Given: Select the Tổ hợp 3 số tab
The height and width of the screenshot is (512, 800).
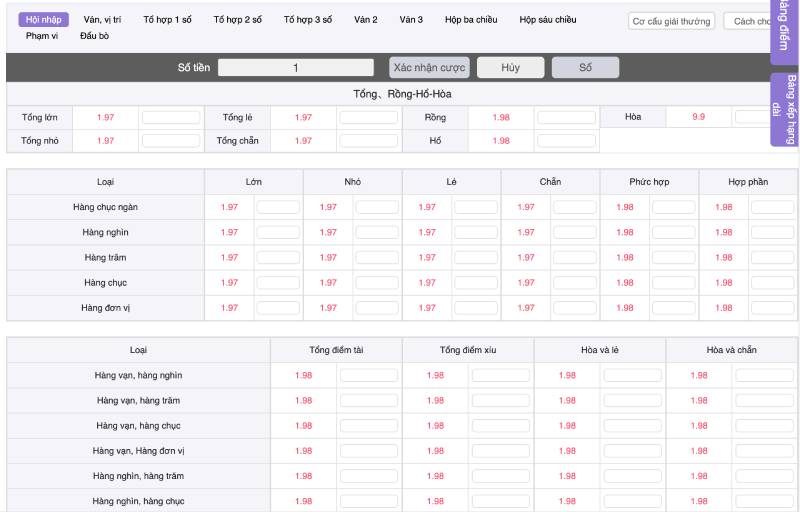Looking at the screenshot, I should tap(308, 20).
